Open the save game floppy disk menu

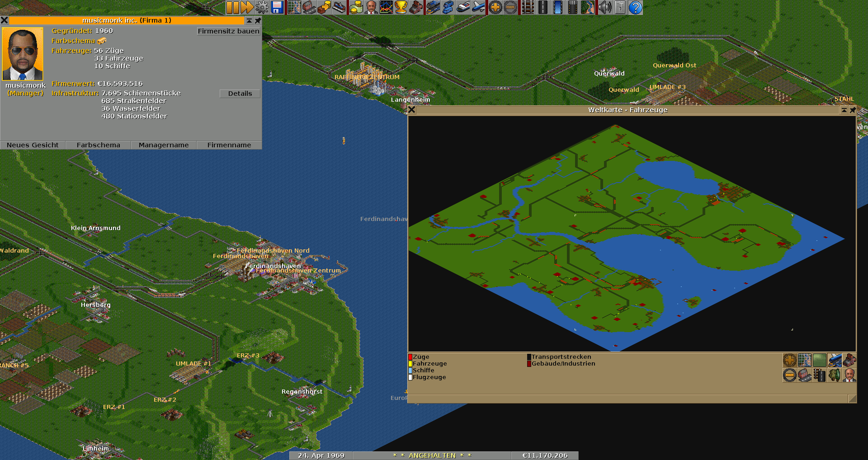[x=277, y=7]
